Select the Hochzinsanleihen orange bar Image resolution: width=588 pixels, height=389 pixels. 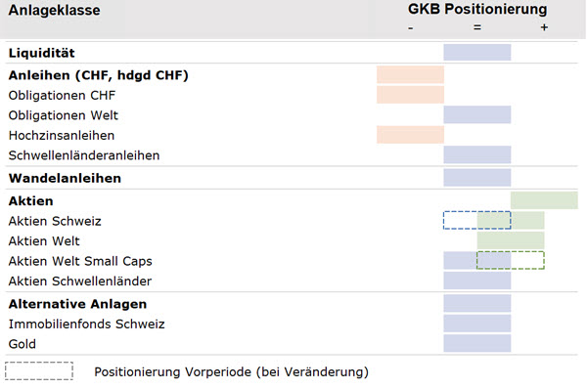pos(410,135)
